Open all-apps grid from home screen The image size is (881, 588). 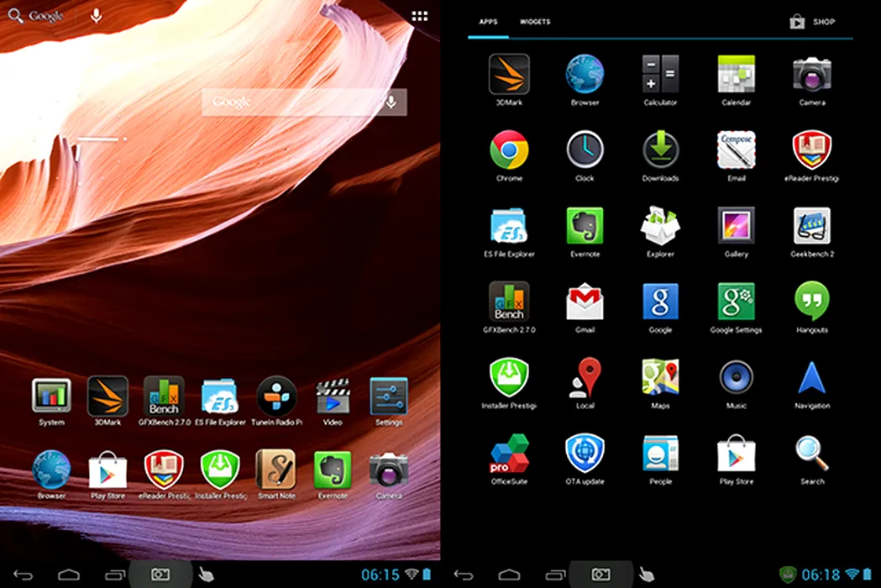(420, 16)
